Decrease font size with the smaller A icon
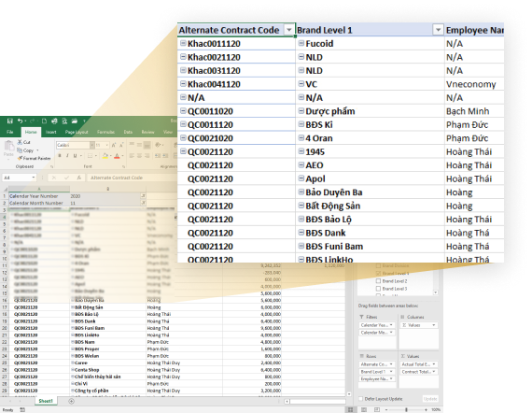532x413 pixels. click(x=121, y=145)
